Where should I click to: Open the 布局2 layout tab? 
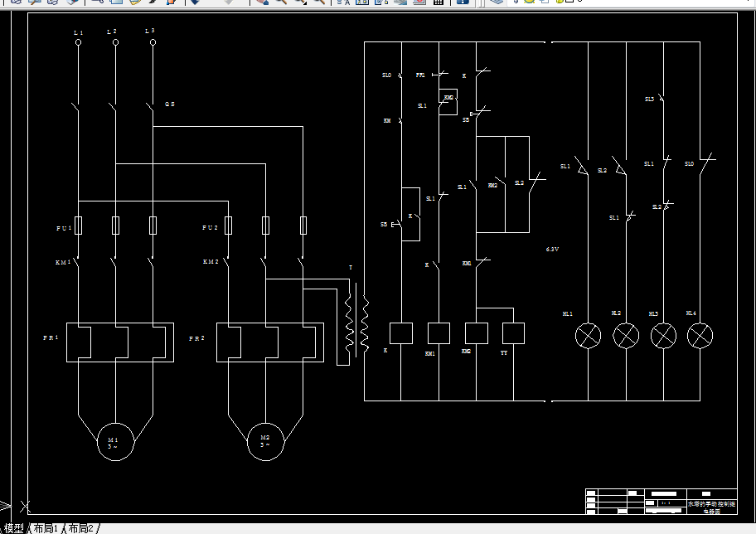(x=80, y=529)
